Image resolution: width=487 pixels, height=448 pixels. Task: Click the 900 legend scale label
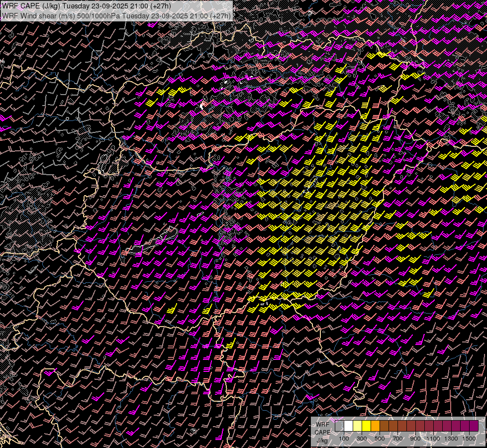tap(415, 439)
